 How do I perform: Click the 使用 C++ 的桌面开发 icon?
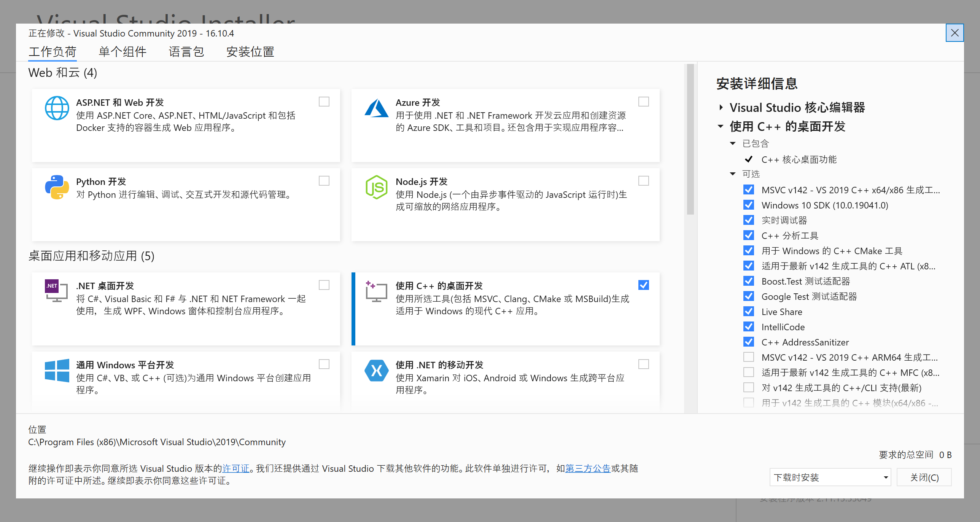pos(376,291)
